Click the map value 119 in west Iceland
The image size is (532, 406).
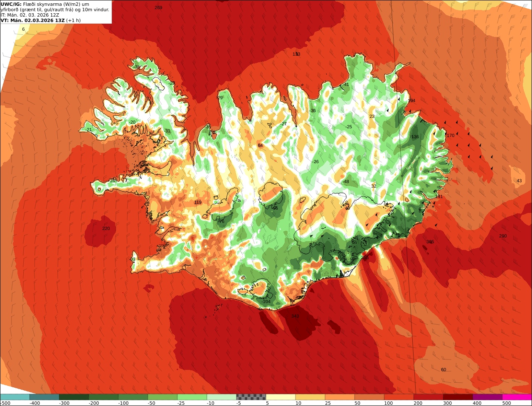[x=198, y=202]
